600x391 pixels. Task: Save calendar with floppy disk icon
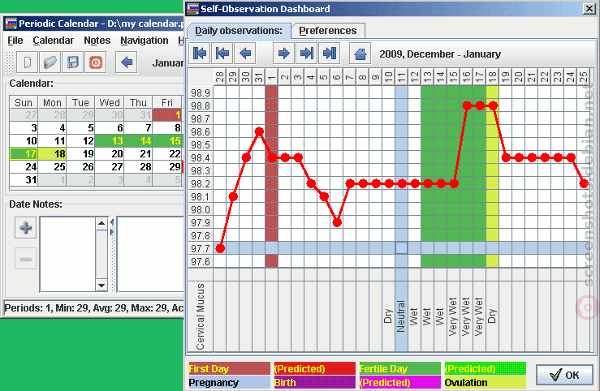73,62
